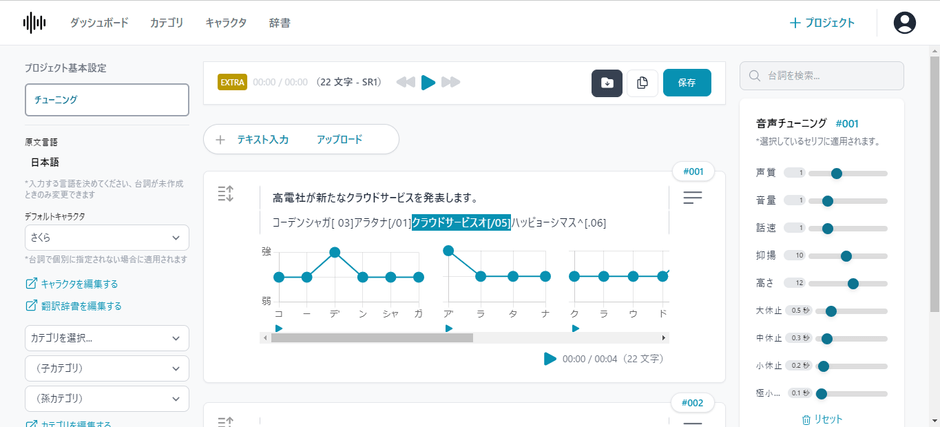Click the 保存 button

click(x=686, y=83)
